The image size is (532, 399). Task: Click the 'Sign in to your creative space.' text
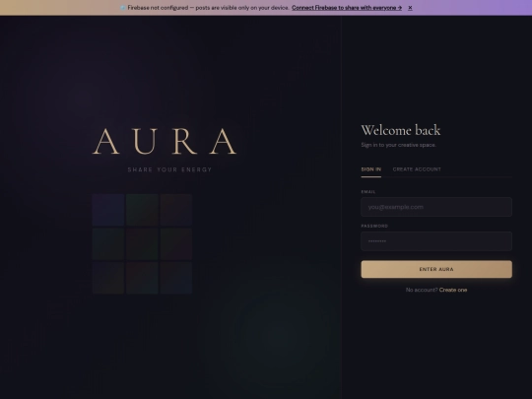click(x=398, y=145)
